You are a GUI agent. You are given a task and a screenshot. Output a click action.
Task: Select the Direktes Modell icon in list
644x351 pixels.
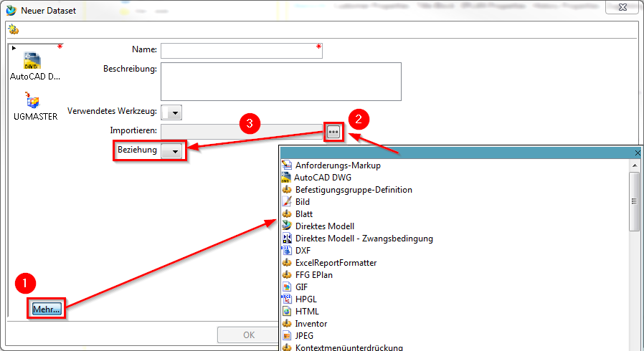tap(287, 226)
